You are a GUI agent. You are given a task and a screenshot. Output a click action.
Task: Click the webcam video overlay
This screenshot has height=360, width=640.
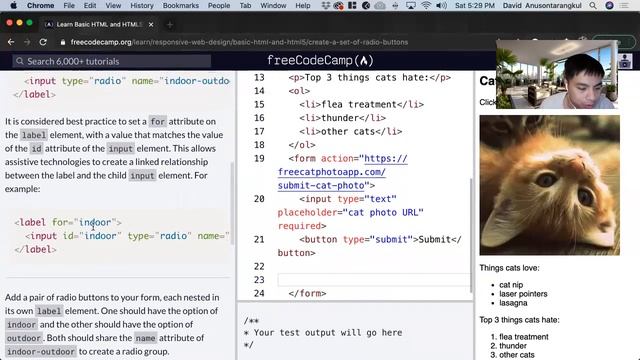pos(557,74)
